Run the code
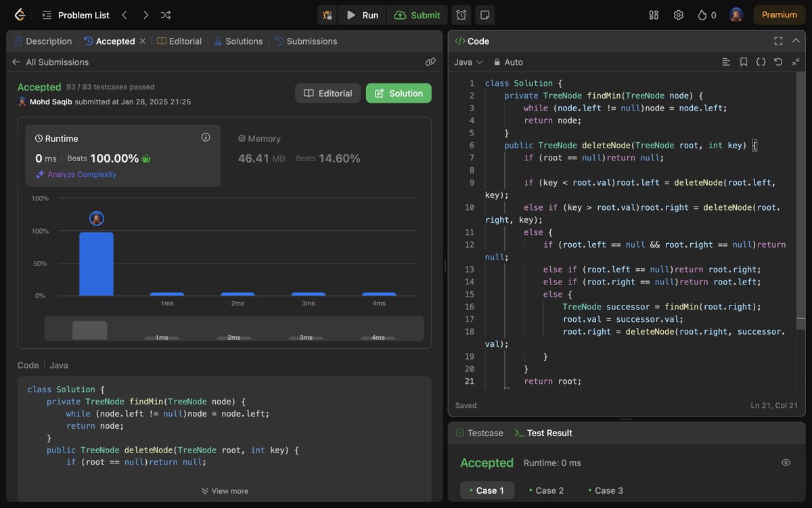The height and width of the screenshot is (508, 812). 362,15
